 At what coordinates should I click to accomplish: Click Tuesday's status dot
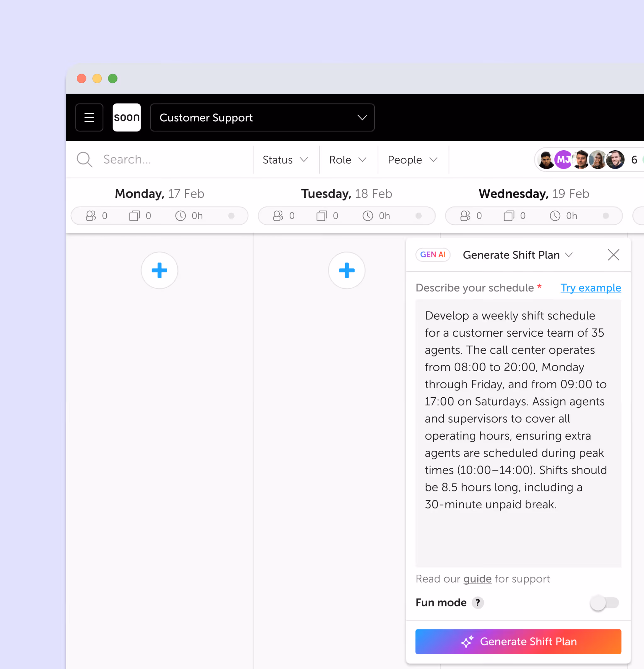tap(419, 216)
